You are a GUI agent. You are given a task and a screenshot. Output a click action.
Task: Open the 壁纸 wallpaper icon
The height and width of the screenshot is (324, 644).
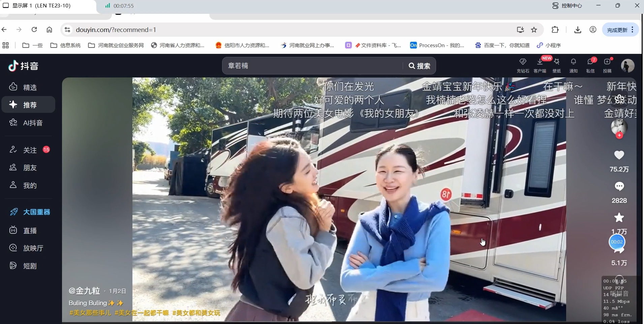[x=557, y=65]
